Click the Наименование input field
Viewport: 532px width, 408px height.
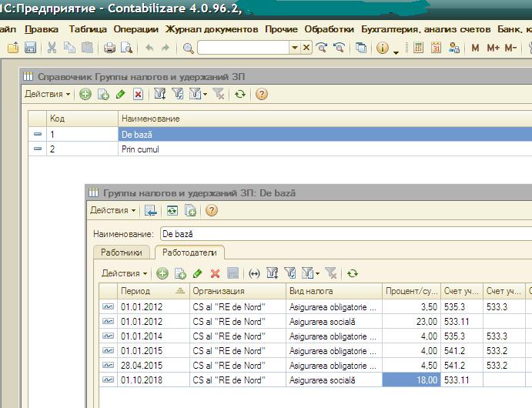click(346, 234)
